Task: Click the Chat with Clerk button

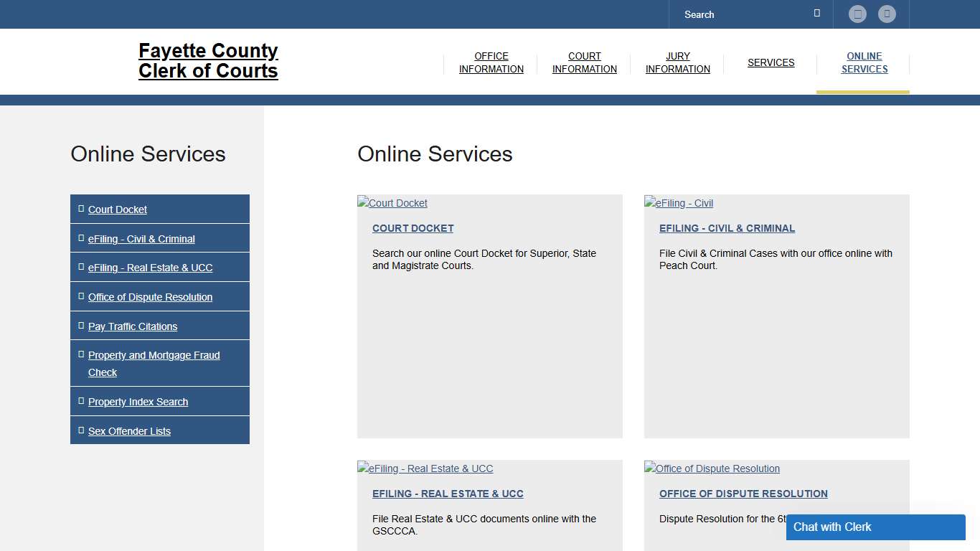Action: (x=875, y=527)
